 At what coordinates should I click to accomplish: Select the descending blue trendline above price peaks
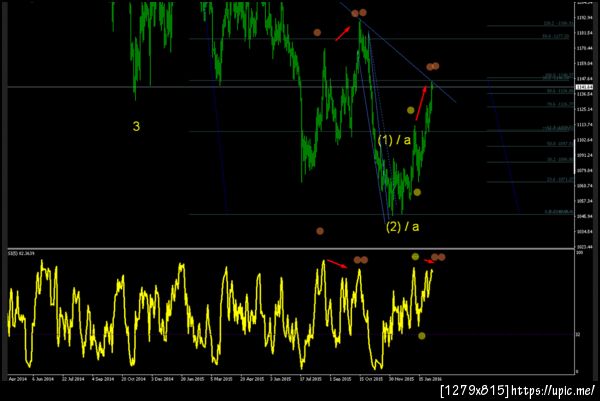[x=398, y=52]
